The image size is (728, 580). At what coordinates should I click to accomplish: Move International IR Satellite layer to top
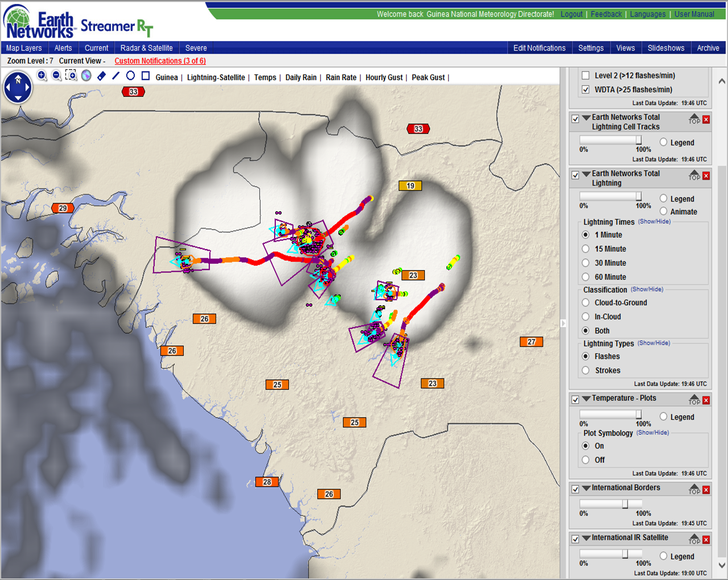(x=694, y=538)
